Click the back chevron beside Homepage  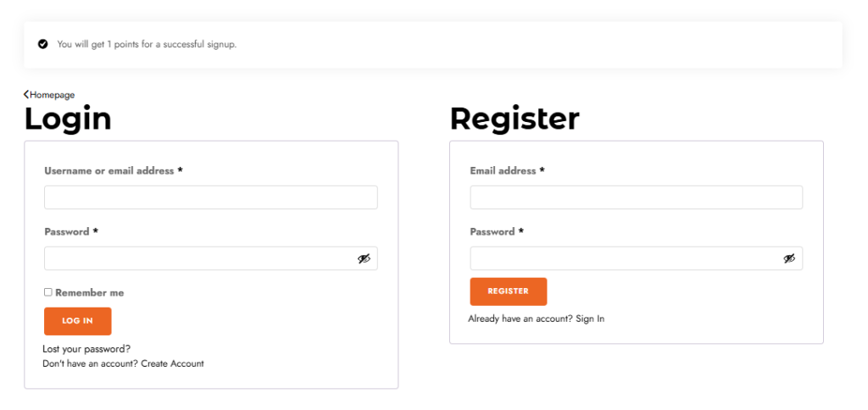[x=26, y=95]
